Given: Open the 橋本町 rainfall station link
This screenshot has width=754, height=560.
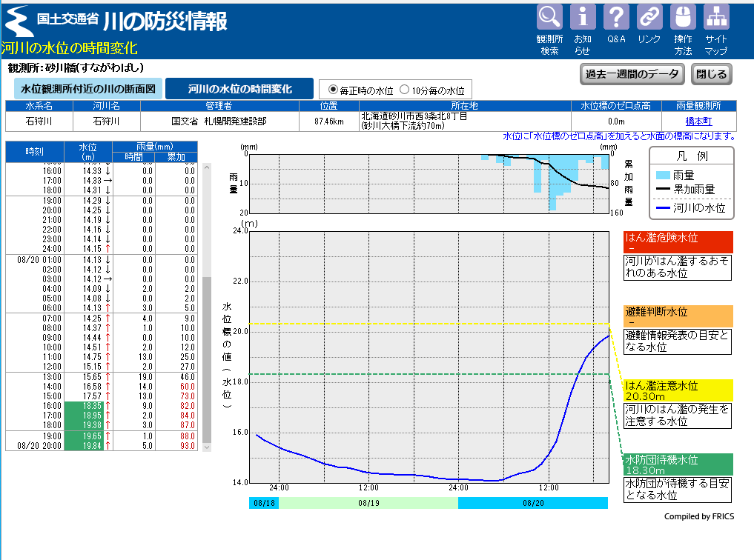Looking at the screenshot, I should (x=698, y=121).
